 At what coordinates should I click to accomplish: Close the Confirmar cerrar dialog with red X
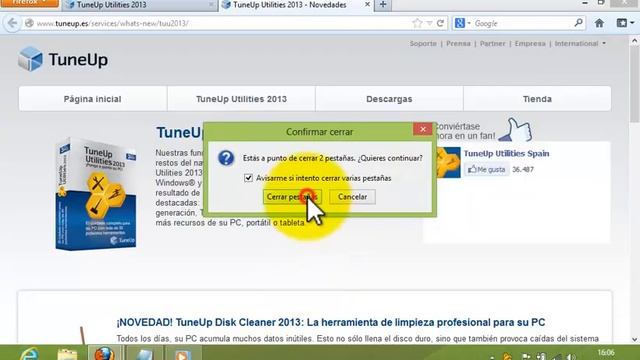click(x=422, y=129)
